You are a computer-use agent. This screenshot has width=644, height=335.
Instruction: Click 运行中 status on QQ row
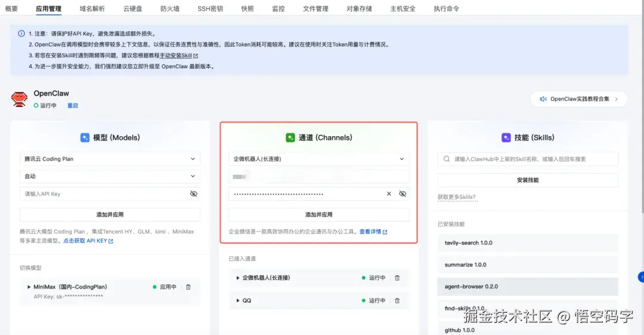[373, 300]
